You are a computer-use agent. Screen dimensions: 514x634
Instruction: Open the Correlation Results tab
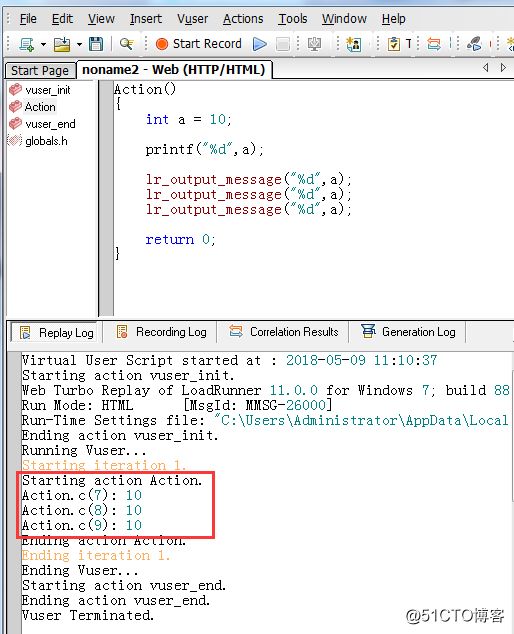[x=283, y=332]
